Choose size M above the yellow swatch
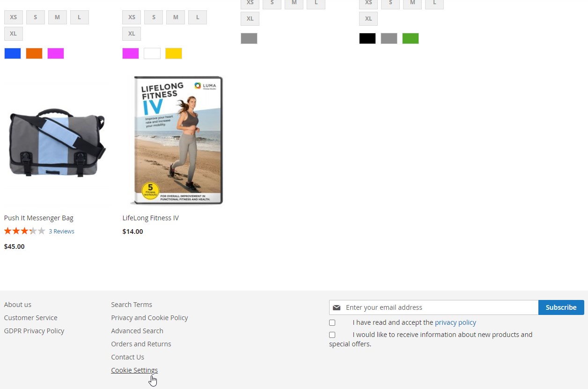Screen dimensions: 588x389 coord(176,17)
